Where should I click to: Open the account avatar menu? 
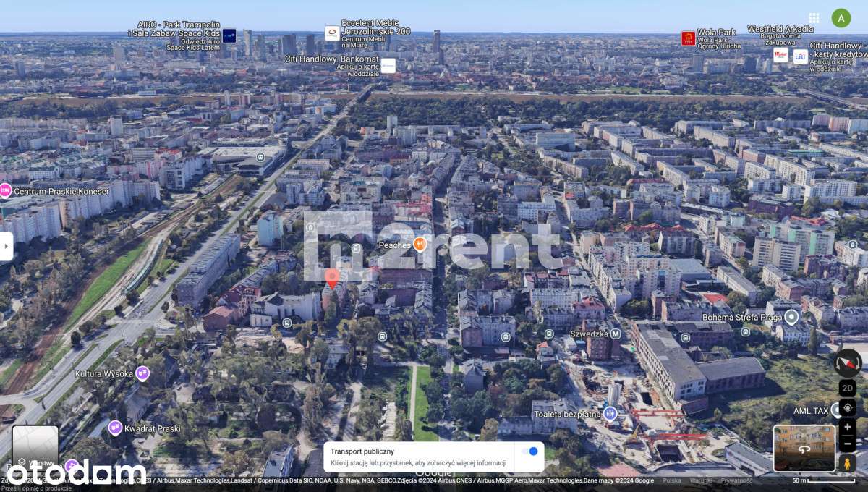(x=841, y=18)
